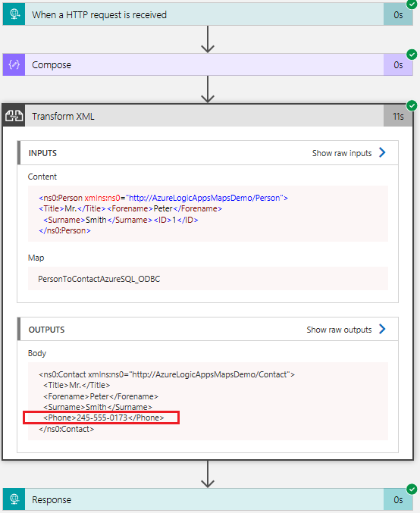The height and width of the screenshot is (513, 420).
Task: Click green success check on Transform XML step
Action: [412, 105]
